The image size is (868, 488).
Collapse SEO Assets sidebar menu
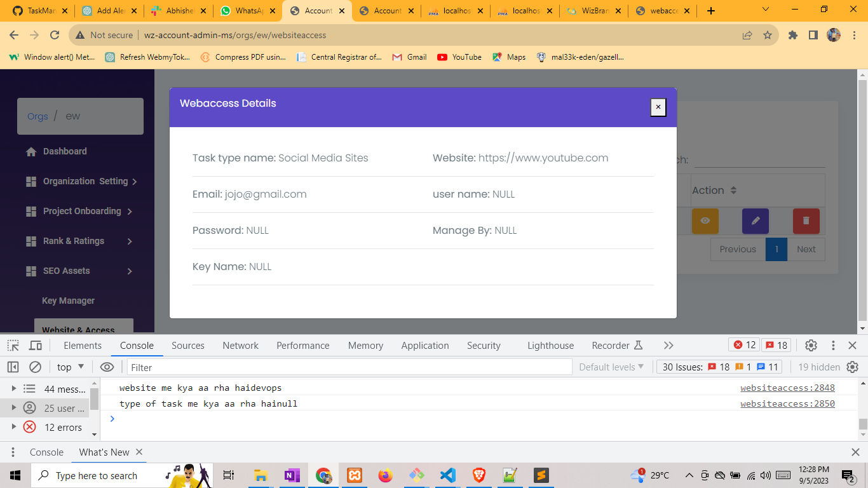pos(79,271)
